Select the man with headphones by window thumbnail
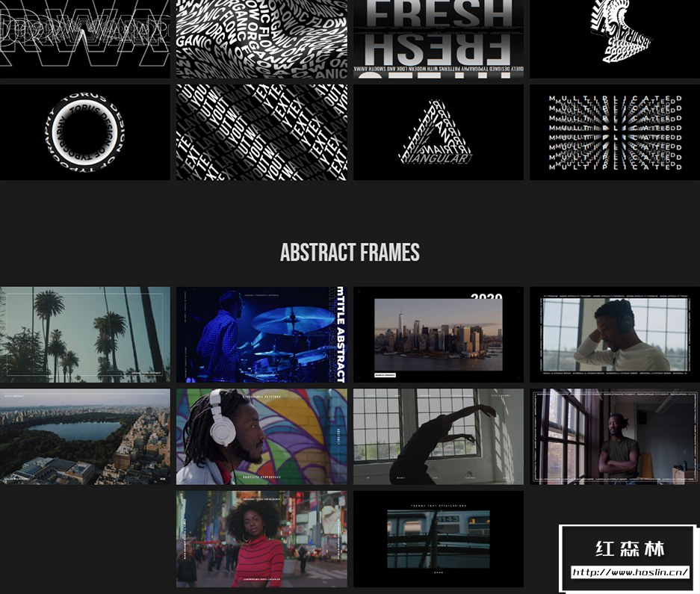 click(615, 335)
